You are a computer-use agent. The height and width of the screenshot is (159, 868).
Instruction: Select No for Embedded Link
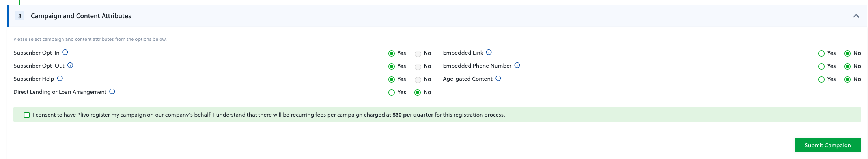click(x=847, y=53)
